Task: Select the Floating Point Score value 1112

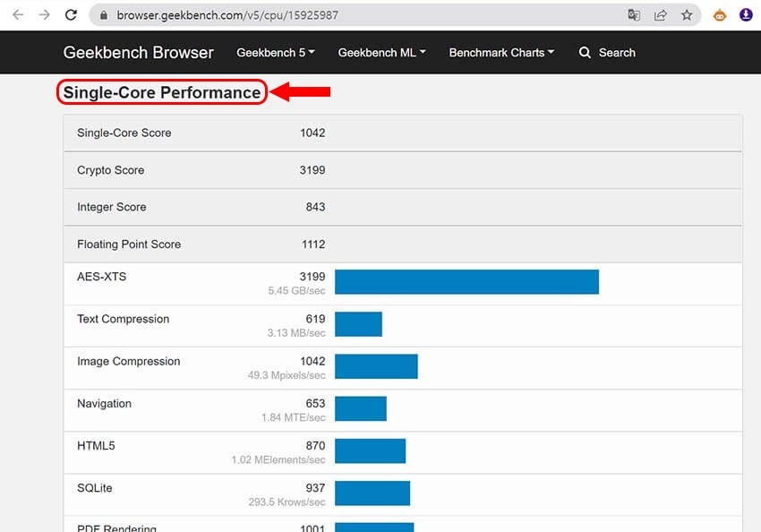Action: (313, 245)
